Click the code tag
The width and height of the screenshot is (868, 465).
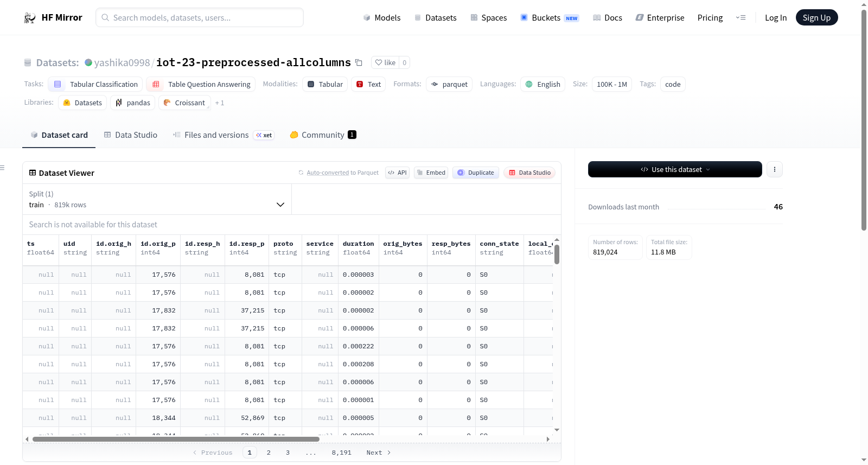coord(673,84)
